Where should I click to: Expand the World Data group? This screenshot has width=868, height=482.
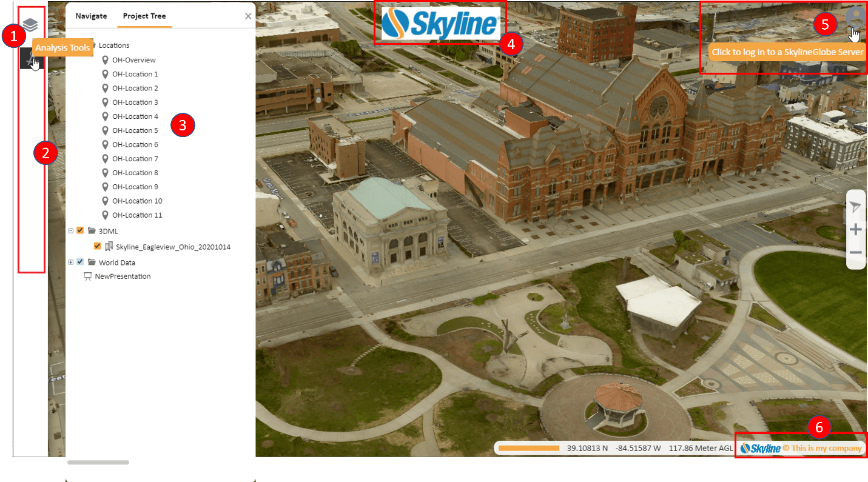(x=71, y=262)
